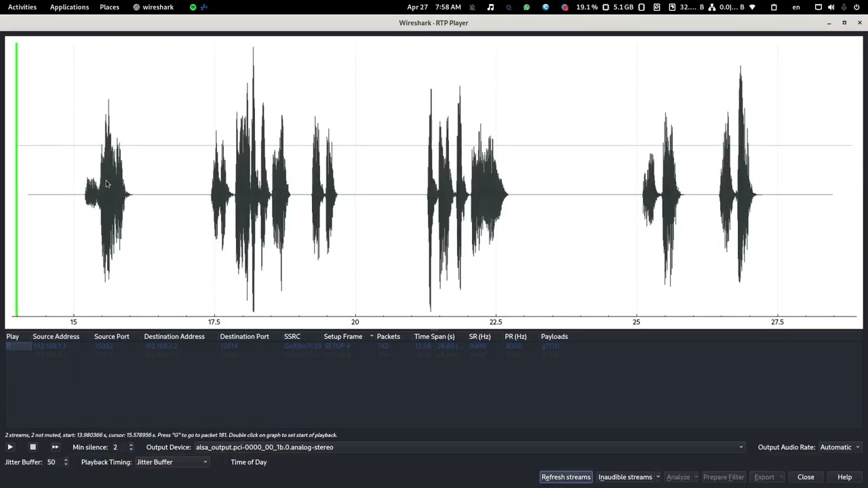Expand the Inaudible streams dropdown arrow
The width and height of the screenshot is (868, 488).
(x=658, y=477)
